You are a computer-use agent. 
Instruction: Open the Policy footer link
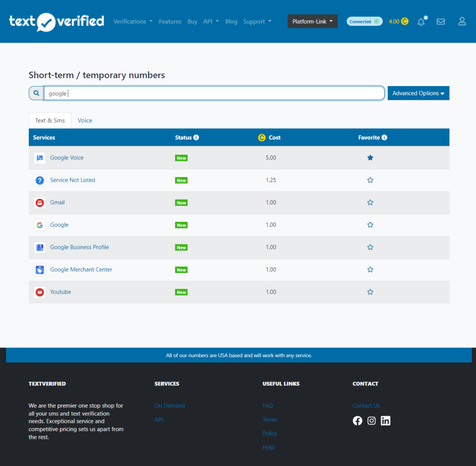pos(270,433)
